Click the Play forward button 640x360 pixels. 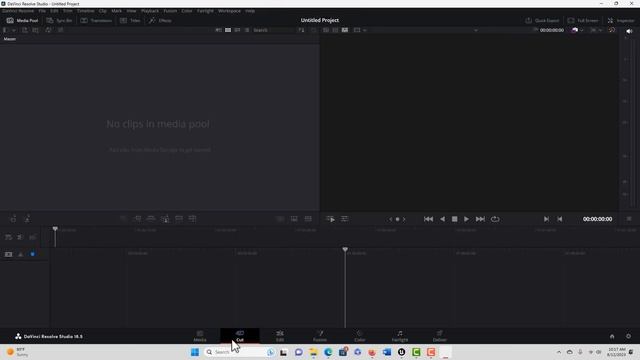(466, 219)
